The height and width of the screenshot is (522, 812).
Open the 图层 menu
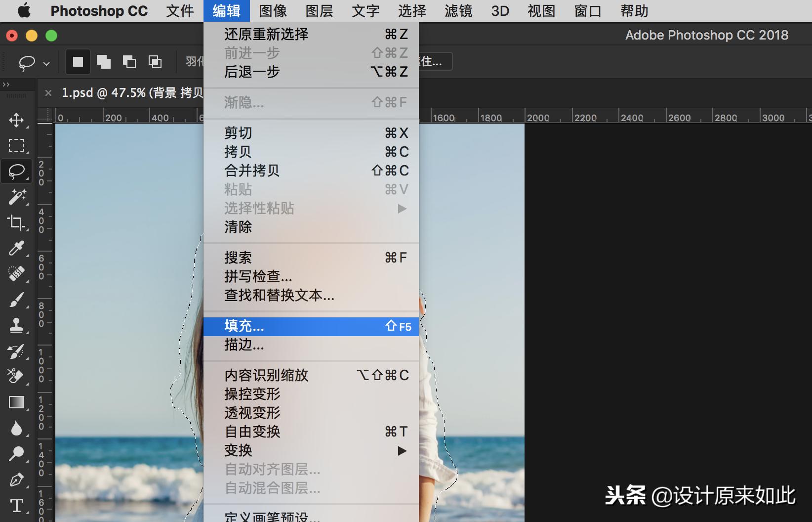point(319,11)
